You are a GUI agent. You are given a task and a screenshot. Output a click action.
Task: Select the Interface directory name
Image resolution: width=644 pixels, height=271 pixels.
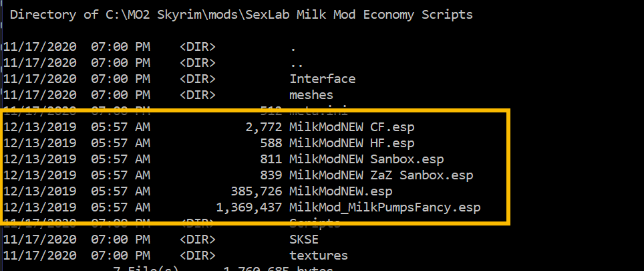(x=323, y=78)
